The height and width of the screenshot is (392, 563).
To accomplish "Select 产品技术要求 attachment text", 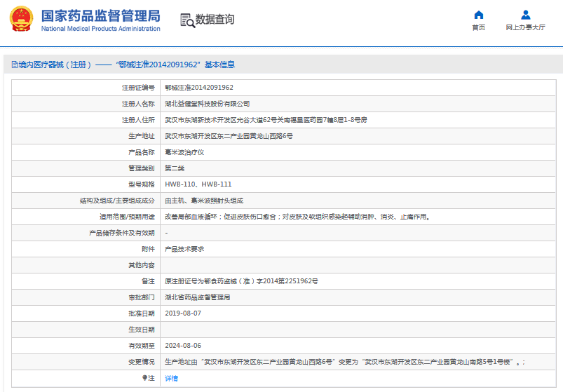I will (184, 249).
